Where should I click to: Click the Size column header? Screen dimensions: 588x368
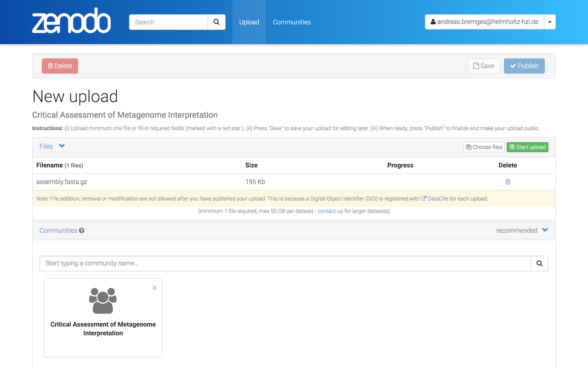pos(251,165)
